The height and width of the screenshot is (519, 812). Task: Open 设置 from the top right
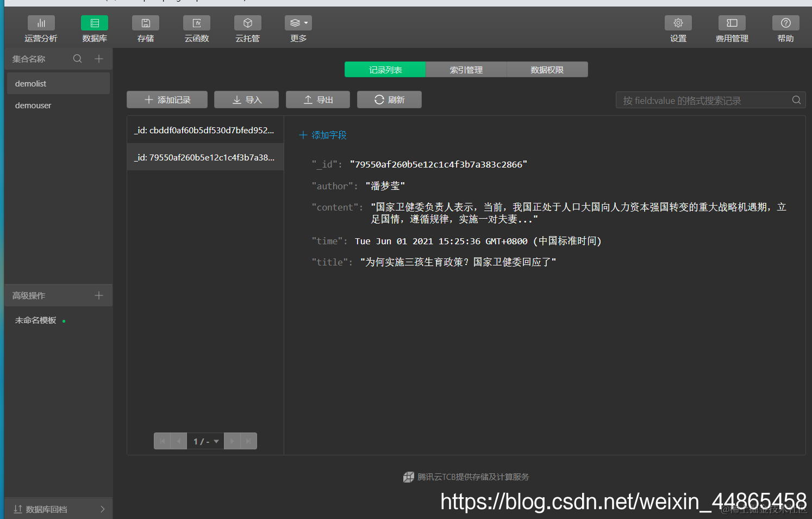click(x=678, y=28)
